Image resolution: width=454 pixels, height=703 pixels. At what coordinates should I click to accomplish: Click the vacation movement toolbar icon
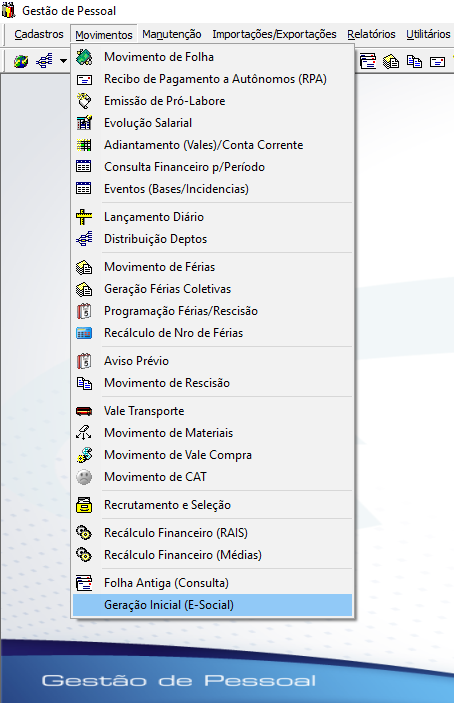pyautogui.click(x=391, y=61)
